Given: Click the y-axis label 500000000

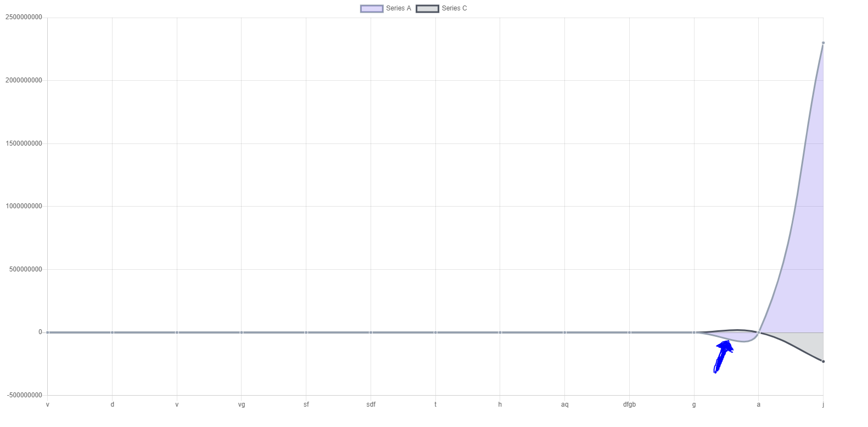Looking at the screenshot, I should (x=25, y=269).
